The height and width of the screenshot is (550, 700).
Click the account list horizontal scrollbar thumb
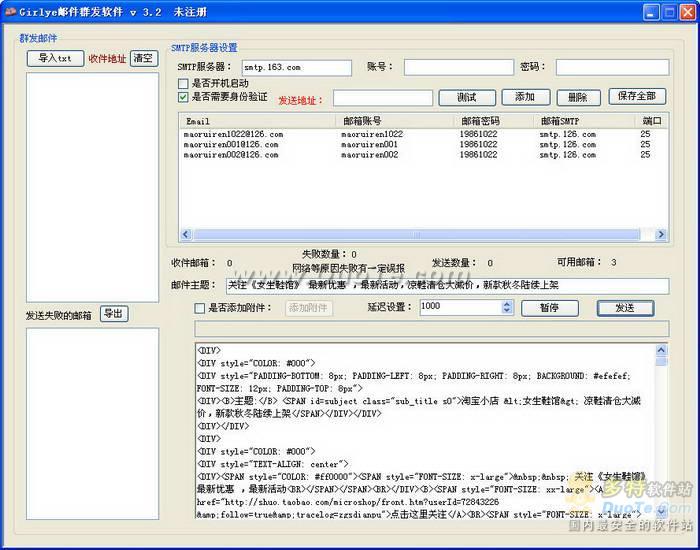pos(416,234)
